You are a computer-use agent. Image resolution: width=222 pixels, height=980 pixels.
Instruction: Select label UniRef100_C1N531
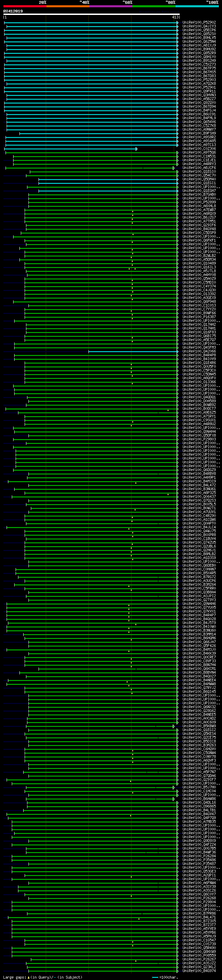point(199,156)
